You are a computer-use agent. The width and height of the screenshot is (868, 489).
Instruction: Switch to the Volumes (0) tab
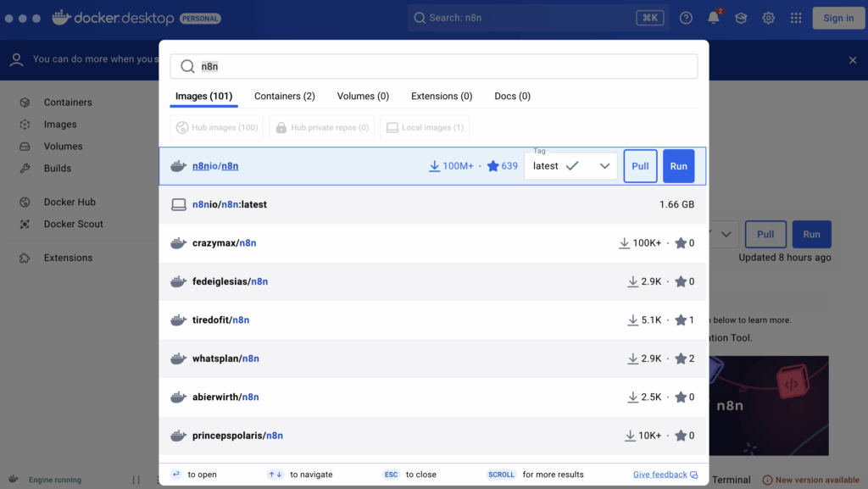[x=363, y=97]
